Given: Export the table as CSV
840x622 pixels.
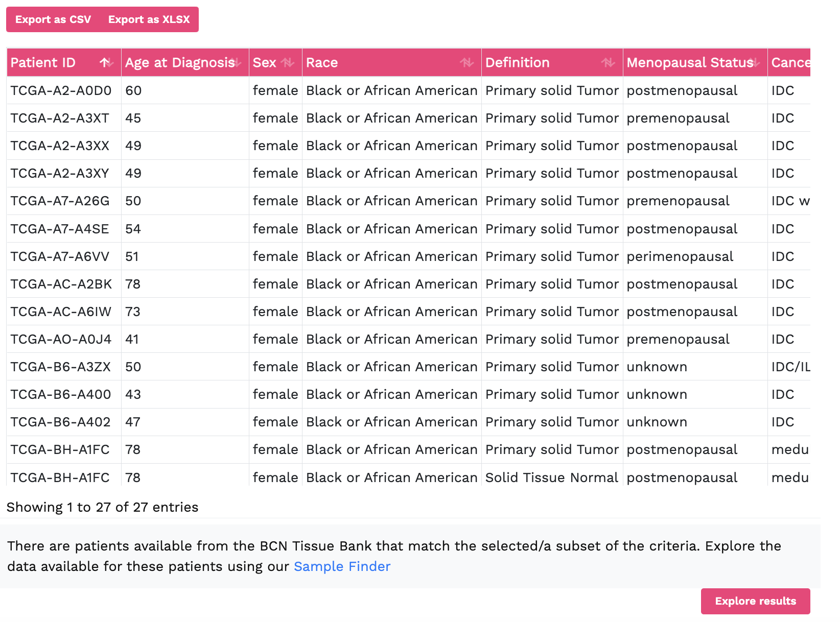Looking at the screenshot, I should click(x=53, y=19).
